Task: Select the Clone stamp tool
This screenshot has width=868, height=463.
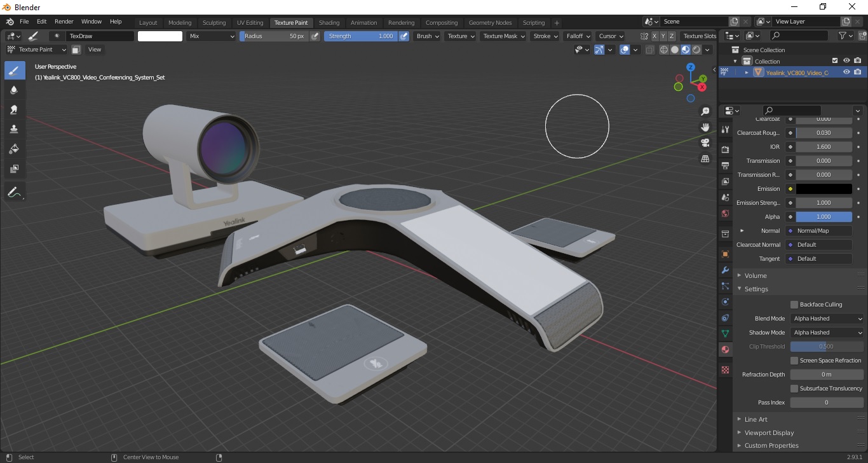Action: [x=14, y=129]
